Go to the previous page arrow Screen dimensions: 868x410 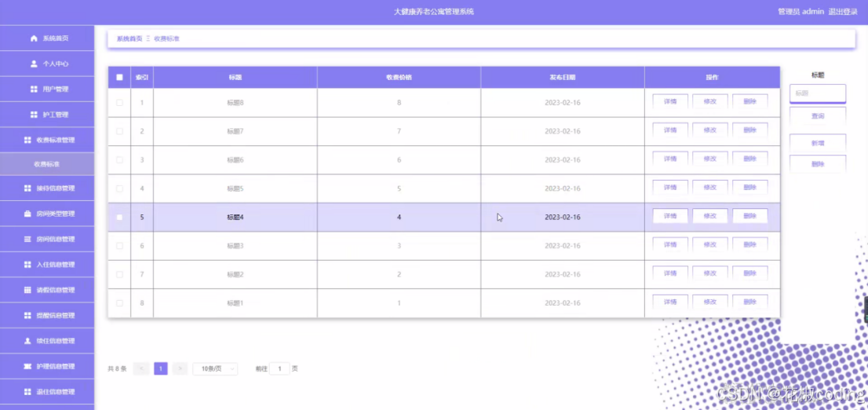tap(141, 368)
